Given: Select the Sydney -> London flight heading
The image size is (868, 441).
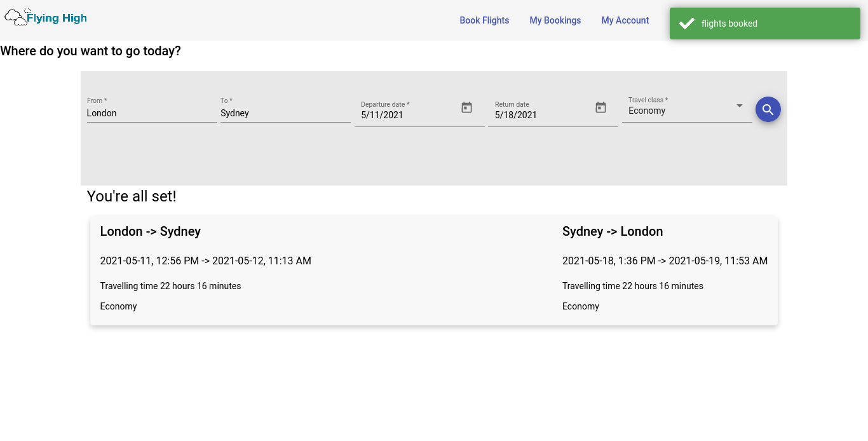Looking at the screenshot, I should pyautogui.click(x=612, y=231).
